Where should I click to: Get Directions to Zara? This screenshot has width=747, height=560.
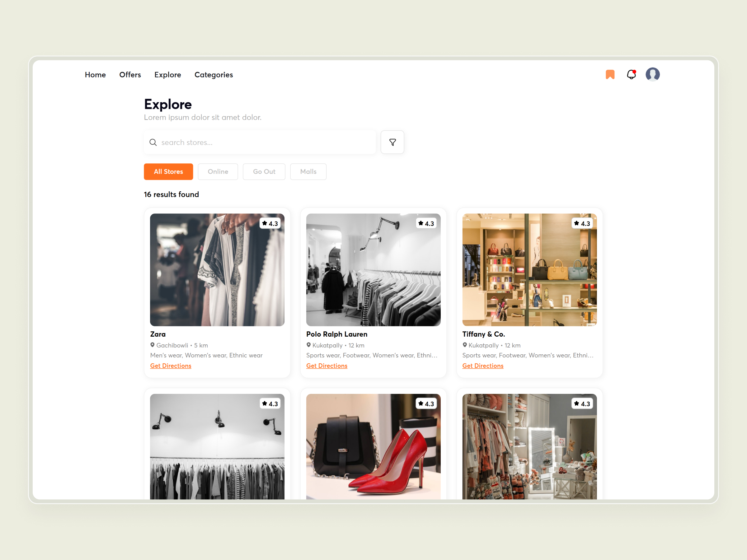point(171,366)
